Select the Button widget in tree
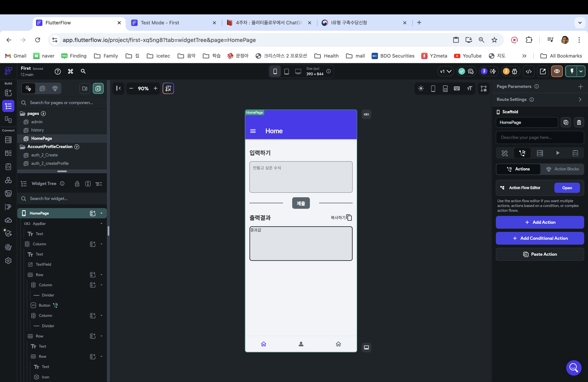The height and width of the screenshot is (382, 588). click(44, 305)
